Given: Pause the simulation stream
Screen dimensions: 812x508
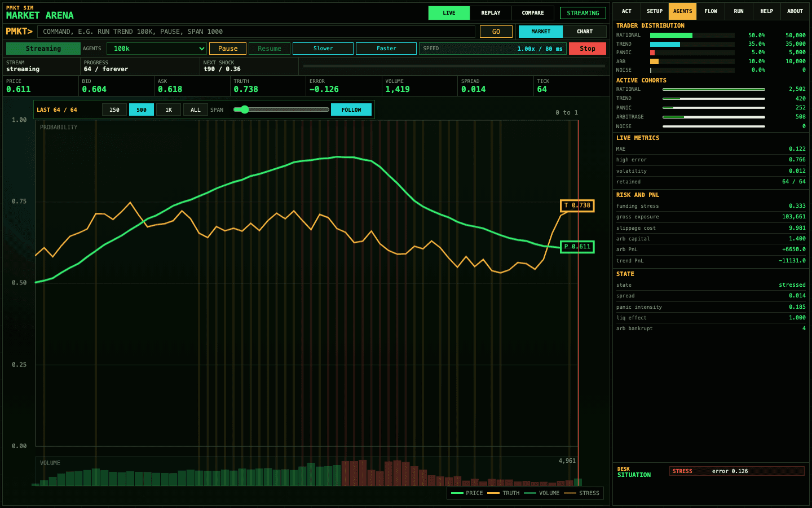Looking at the screenshot, I should pyautogui.click(x=228, y=49).
